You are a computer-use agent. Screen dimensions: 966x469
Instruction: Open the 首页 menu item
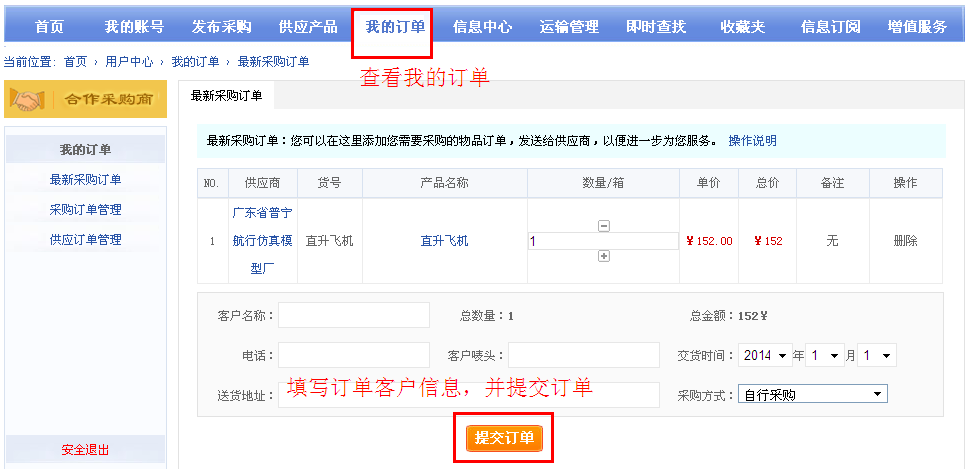49,27
